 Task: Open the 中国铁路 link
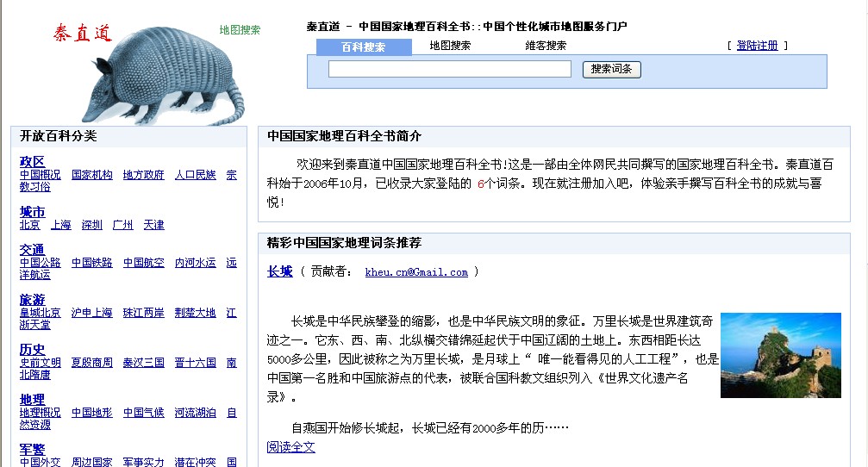click(x=92, y=263)
